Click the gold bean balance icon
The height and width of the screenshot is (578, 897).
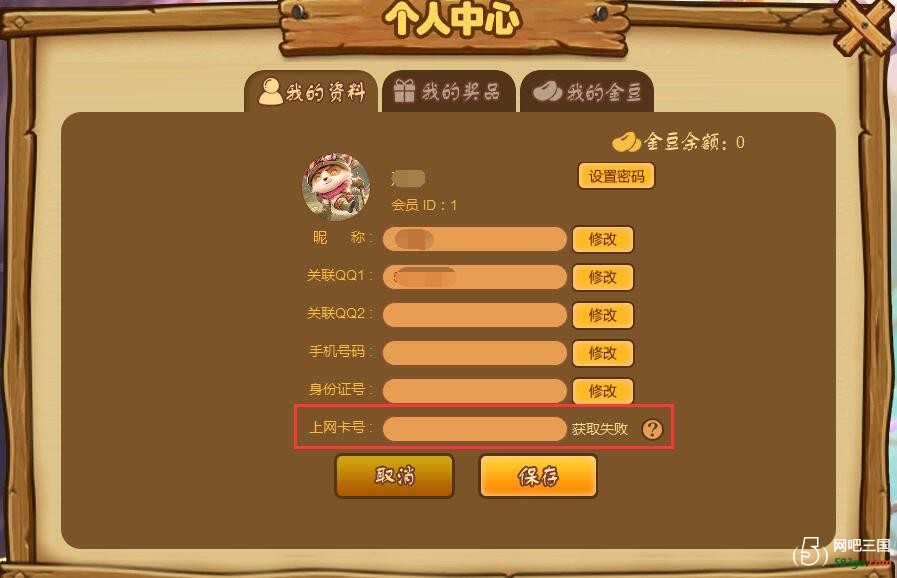coord(626,142)
